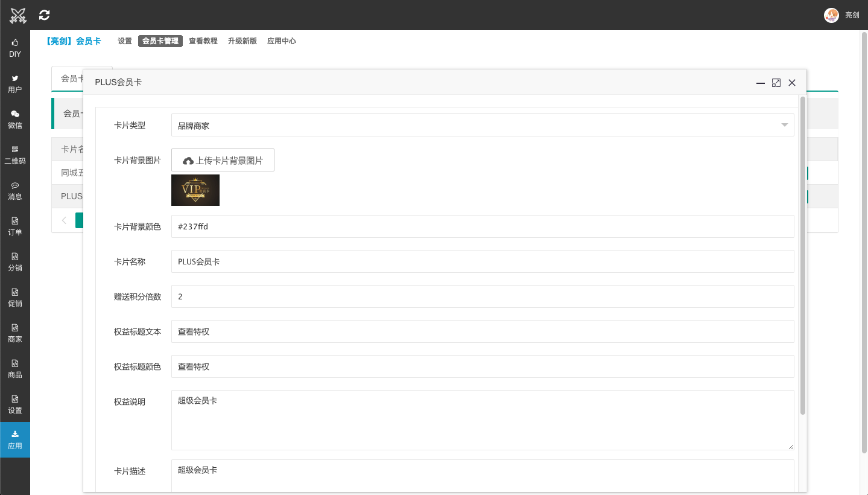Open 二维码 section in sidebar
This screenshot has width=868, height=495.
tap(15, 155)
